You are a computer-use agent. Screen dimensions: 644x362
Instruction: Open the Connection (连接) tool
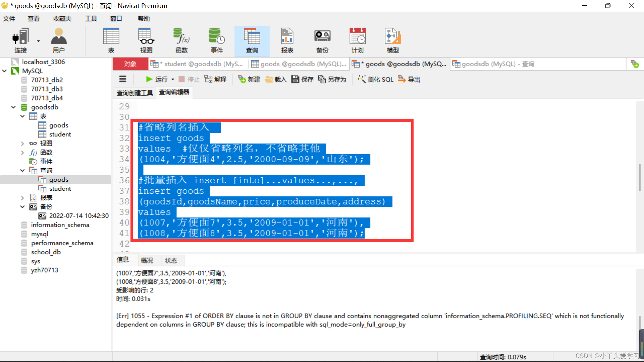click(x=20, y=41)
